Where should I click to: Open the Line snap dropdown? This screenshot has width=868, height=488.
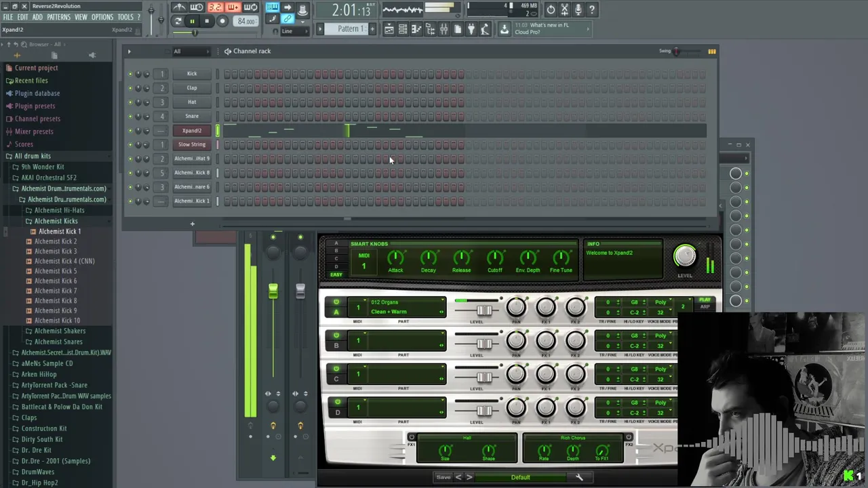[x=292, y=31]
